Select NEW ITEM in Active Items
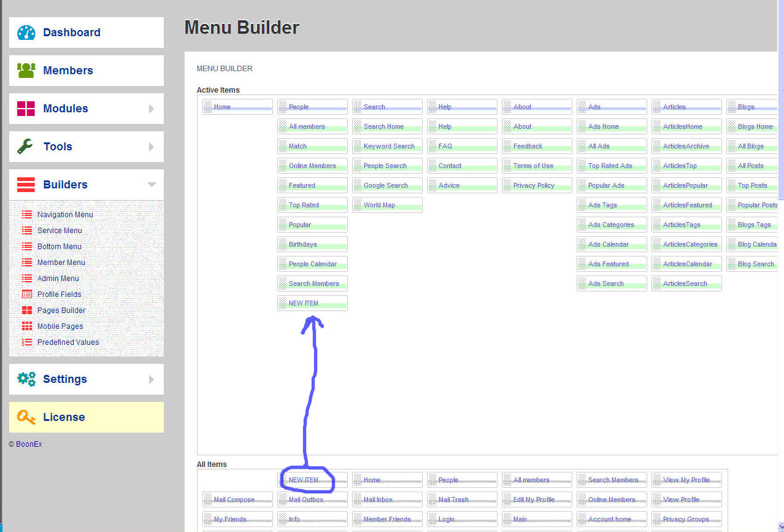784x532 pixels. coord(312,303)
